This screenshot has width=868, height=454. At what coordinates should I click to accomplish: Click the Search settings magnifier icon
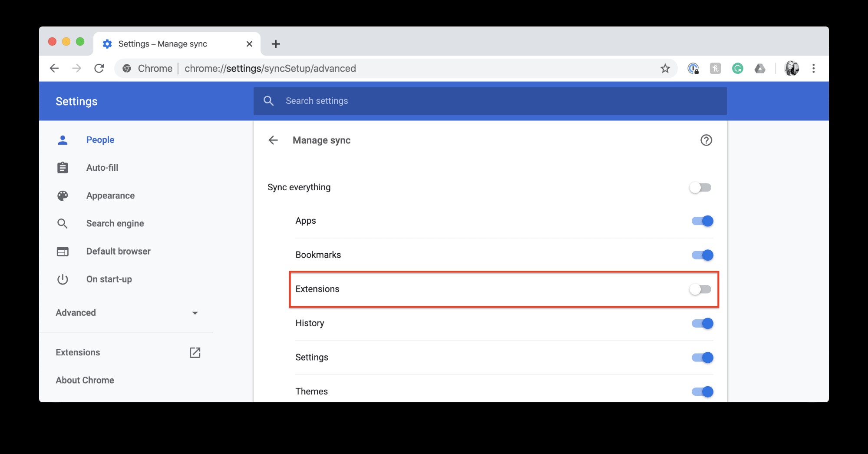(x=268, y=101)
